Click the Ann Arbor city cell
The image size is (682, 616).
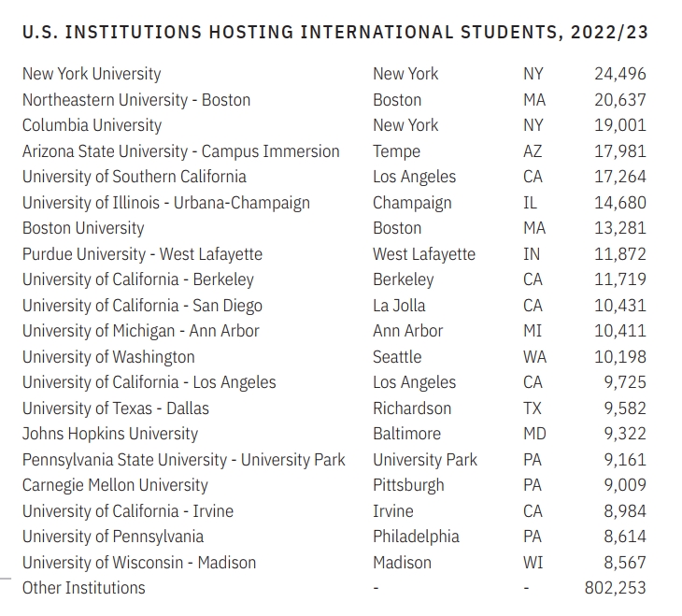[408, 331]
